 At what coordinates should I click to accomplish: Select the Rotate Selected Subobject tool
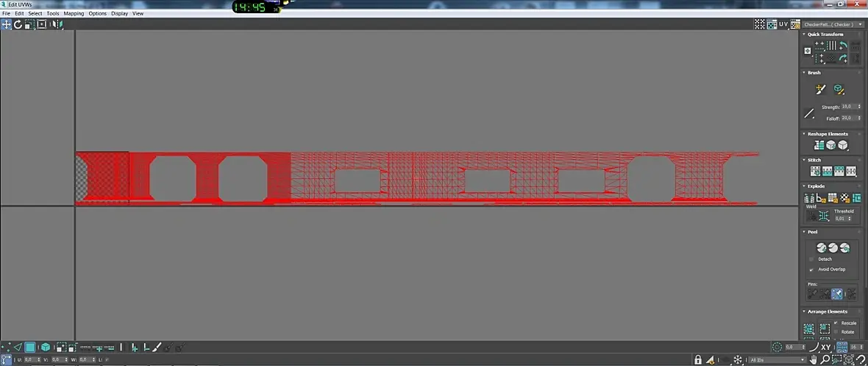[x=18, y=24]
